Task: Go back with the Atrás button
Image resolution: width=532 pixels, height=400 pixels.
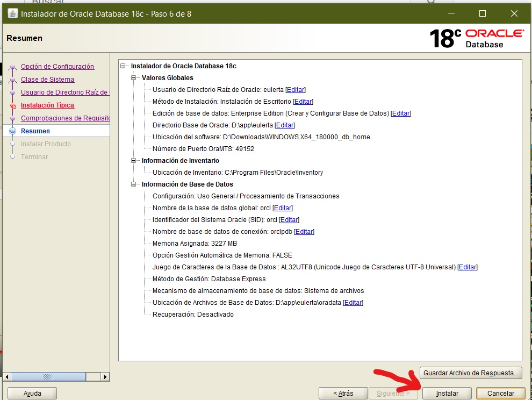Action: click(343, 393)
